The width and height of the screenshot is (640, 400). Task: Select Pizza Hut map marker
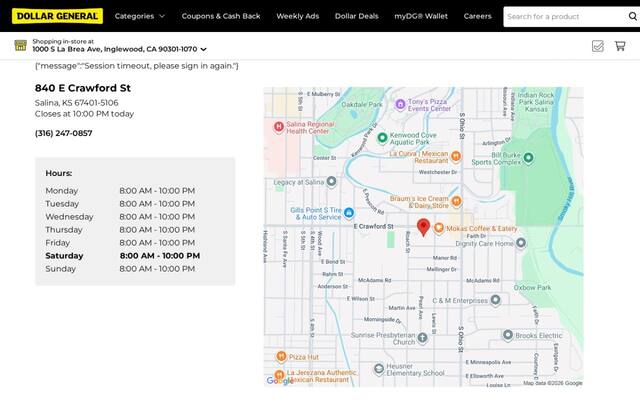tap(281, 356)
